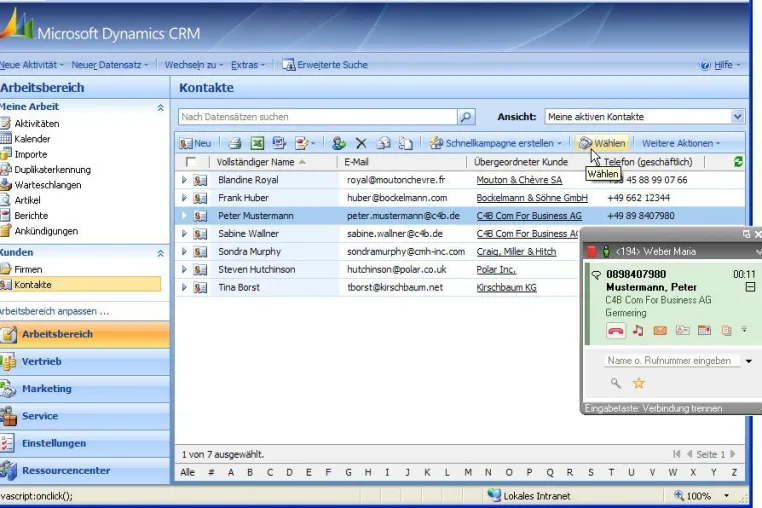Open the Einstellungen area
Image resolution: width=762 pixels, height=508 pixels.
click(85, 443)
